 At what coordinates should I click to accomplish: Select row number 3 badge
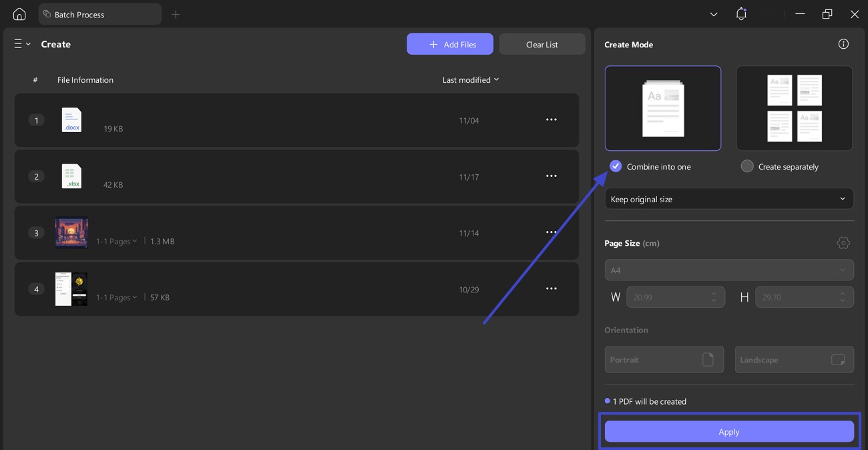(x=36, y=233)
